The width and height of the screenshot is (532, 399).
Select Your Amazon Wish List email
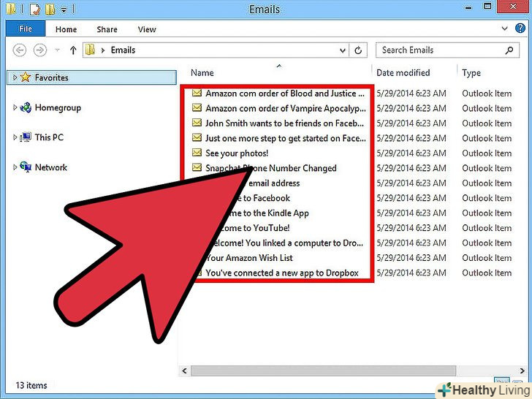249,258
